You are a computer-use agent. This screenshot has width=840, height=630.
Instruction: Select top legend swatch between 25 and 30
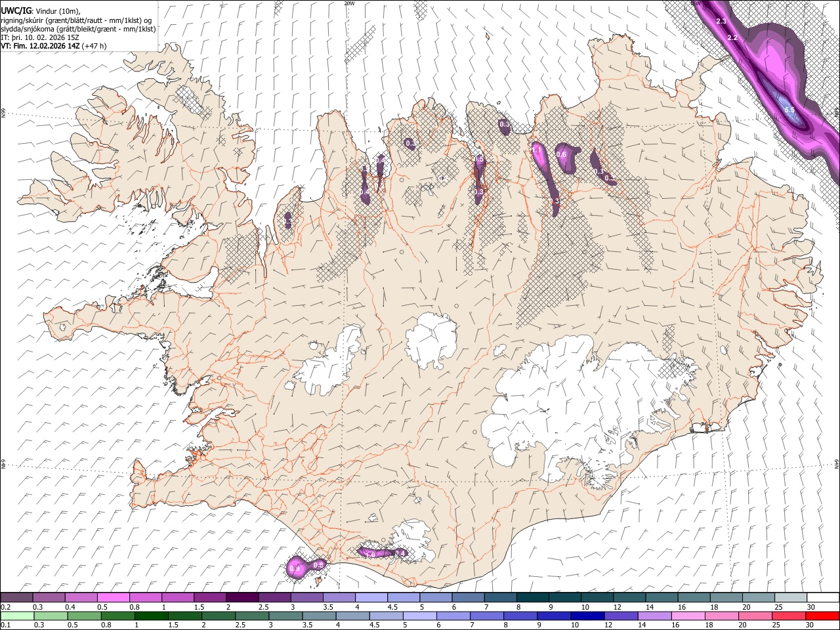click(x=791, y=597)
